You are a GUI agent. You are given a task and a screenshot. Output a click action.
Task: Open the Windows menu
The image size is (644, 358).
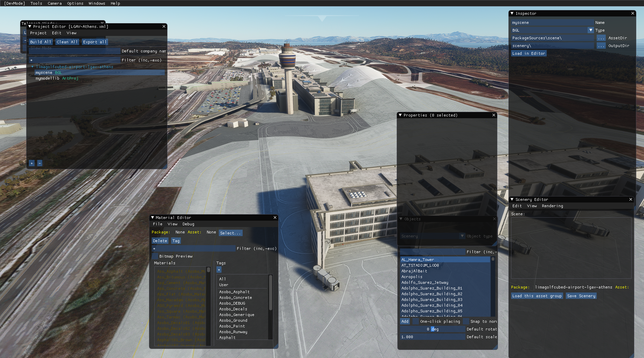point(97,3)
